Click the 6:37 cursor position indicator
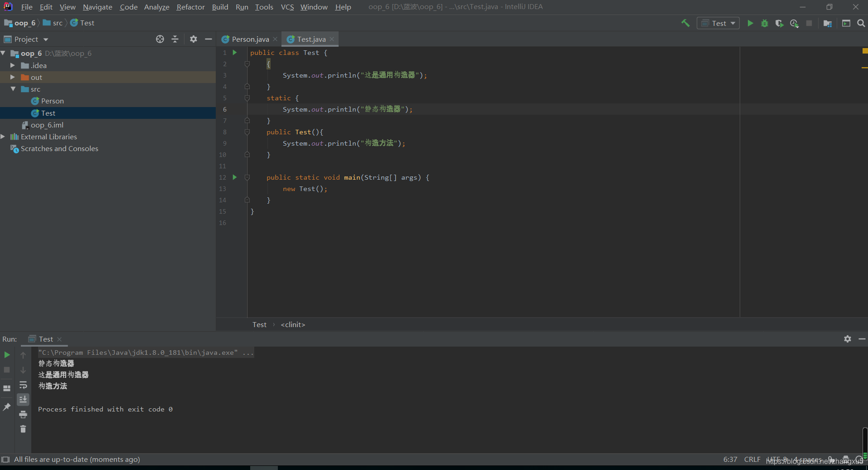 730,459
